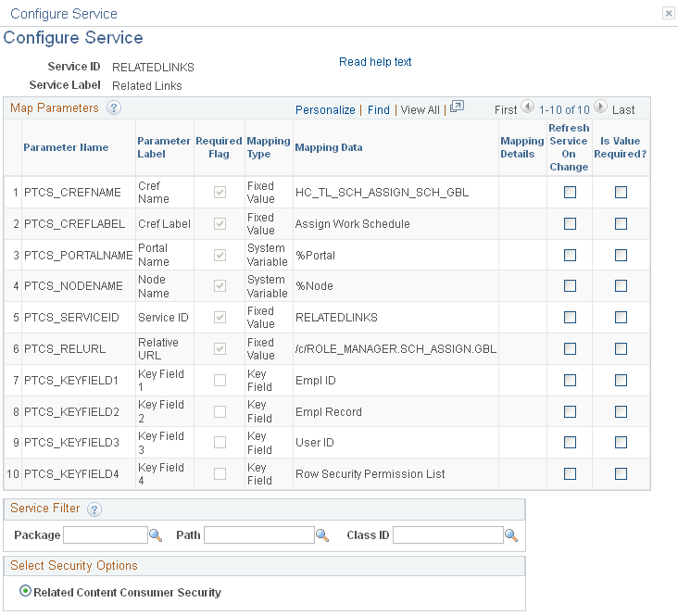Click the Personalize link
The height and width of the screenshot is (616, 678).
325,110
